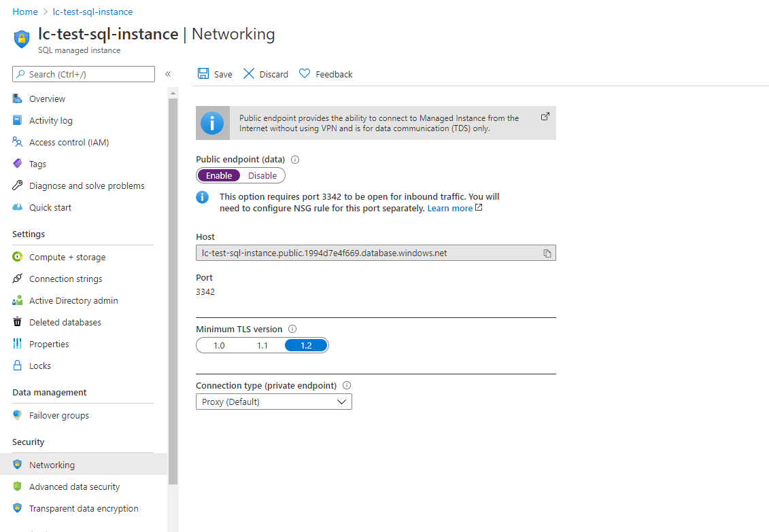This screenshot has height=532, width=769.
Task: Select minimum TLS version 1.2
Action: (x=306, y=345)
